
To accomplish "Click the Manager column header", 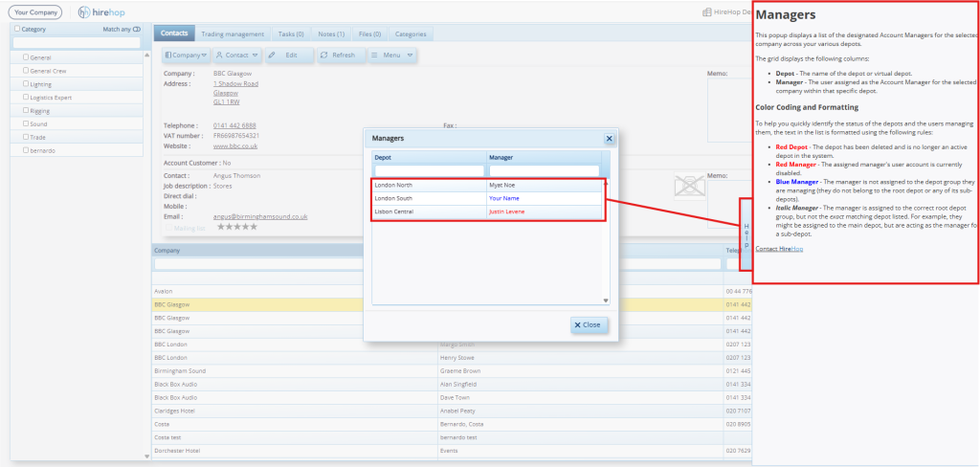I will [544, 158].
